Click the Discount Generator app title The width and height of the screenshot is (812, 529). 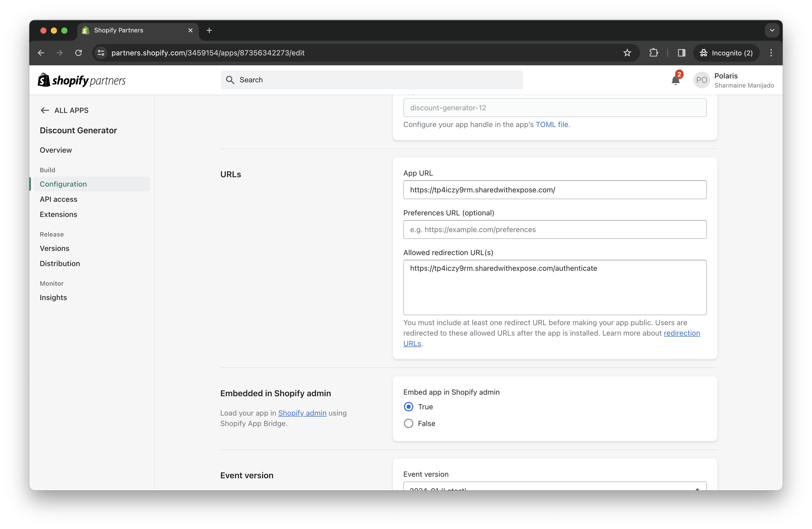pos(78,130)
